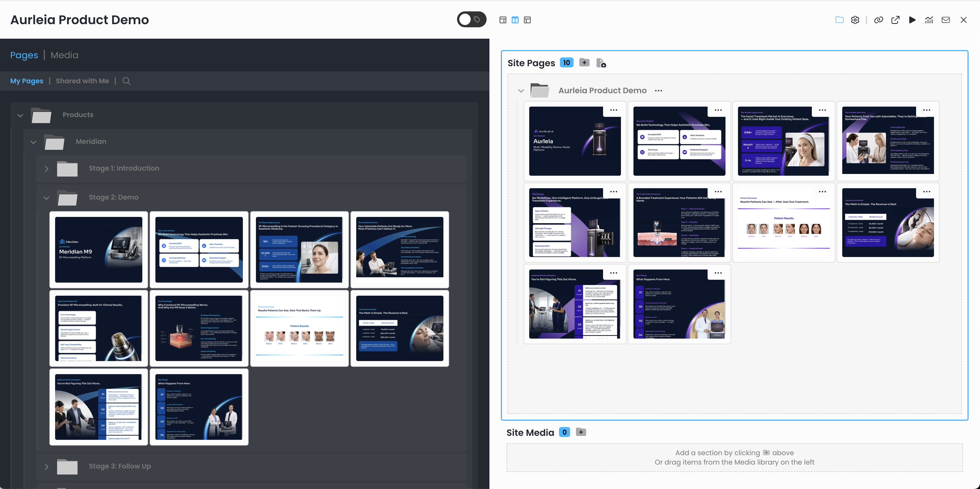
Task: Open the Shared with Me tab
Action: point(82,81)
